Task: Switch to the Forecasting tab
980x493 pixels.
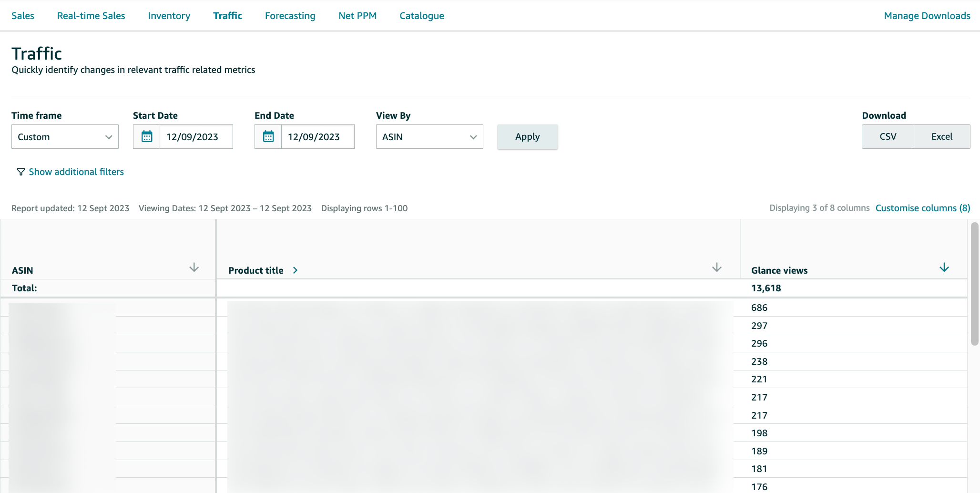Action: coord(290,15)
